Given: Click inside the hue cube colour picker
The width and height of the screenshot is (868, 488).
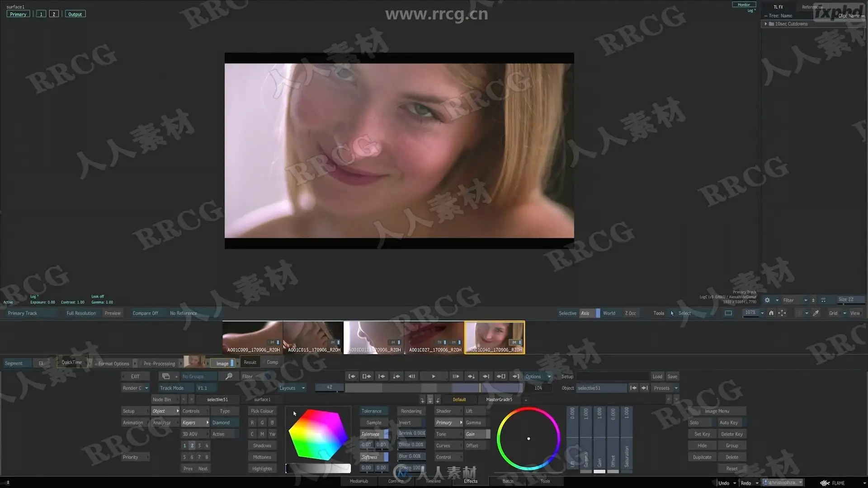Looking at the screenshot, I should (x=318, y=435).
